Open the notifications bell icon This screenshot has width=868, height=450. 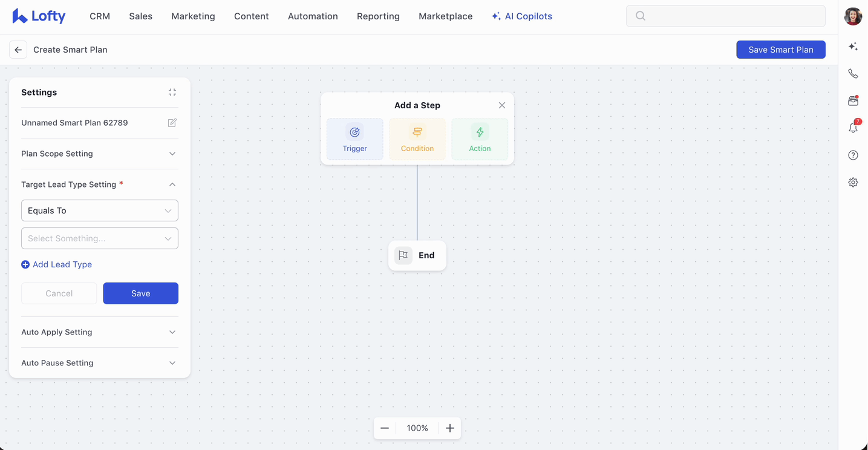[853, 128]
